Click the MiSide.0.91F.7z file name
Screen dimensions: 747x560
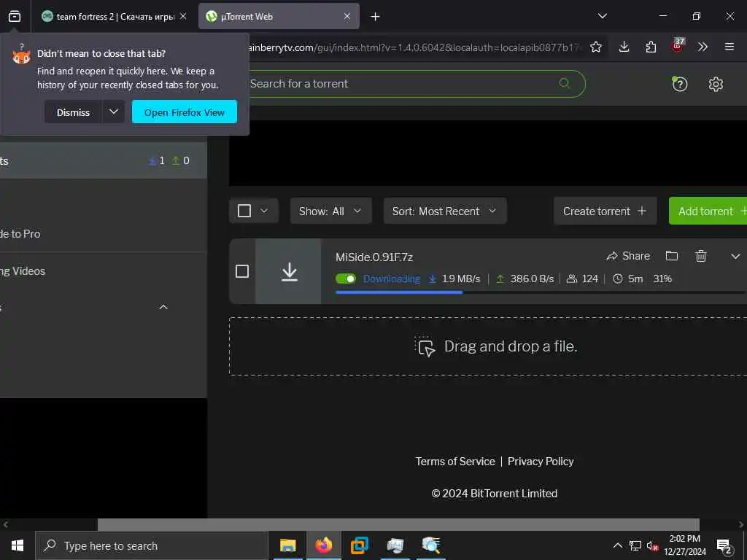point(374,257)
